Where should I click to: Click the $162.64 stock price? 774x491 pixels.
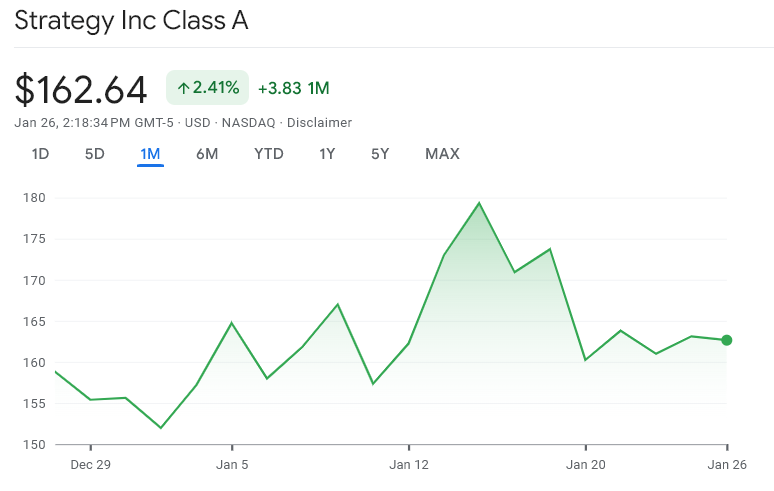pyautogui.click(x=81, y=89)
